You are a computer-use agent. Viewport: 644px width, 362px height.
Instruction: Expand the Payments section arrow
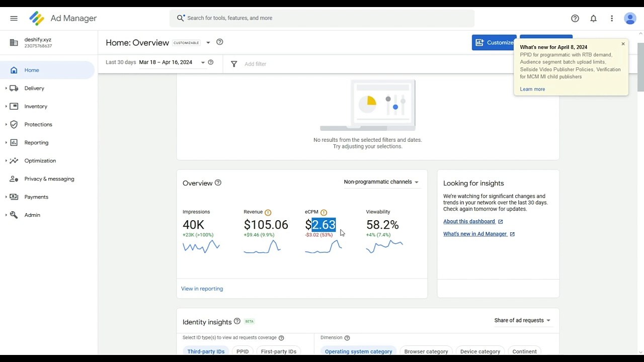[x=6, y=197]
